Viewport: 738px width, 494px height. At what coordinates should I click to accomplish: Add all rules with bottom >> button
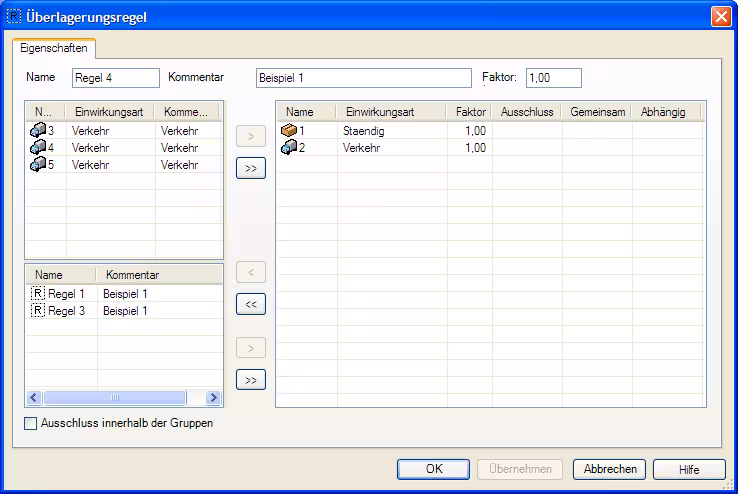pos(250,379)
